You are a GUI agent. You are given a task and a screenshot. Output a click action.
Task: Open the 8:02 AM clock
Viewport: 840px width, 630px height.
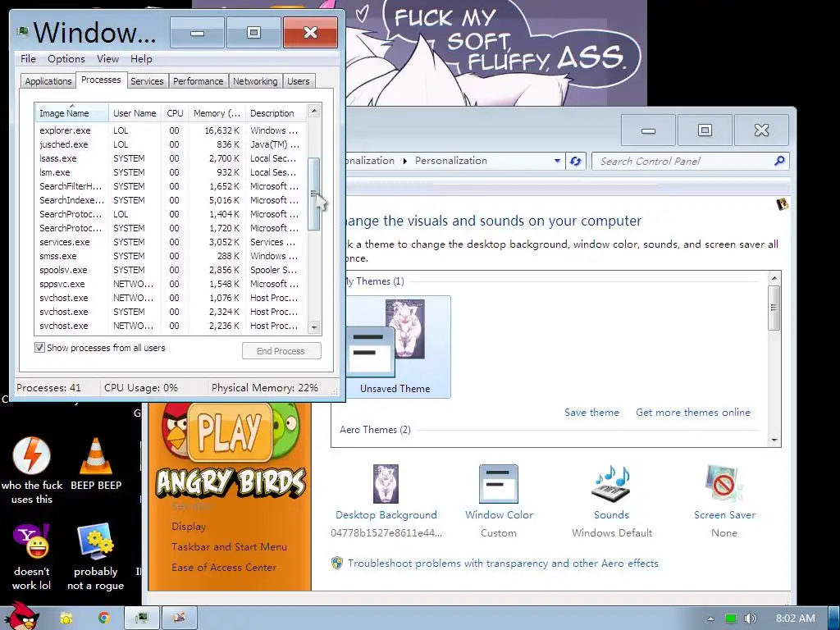coord(796,619)
